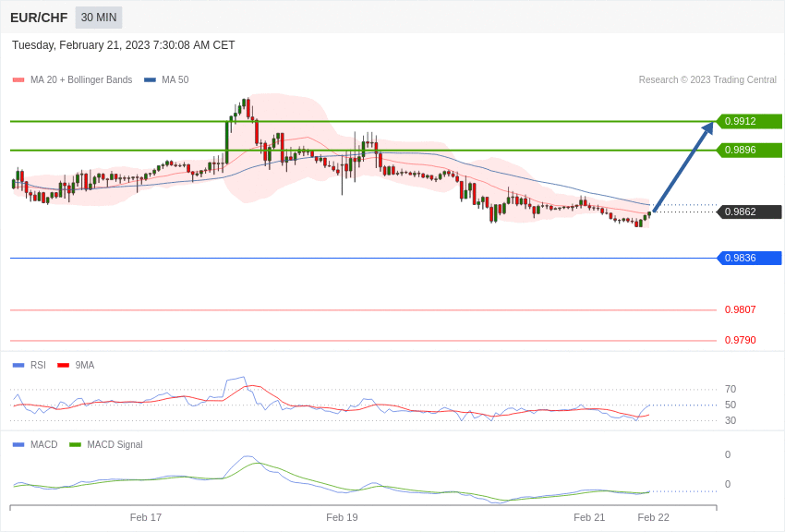Click the RSI 50 level label
This screenshot has width=785, height=532.
coord(731,405)
